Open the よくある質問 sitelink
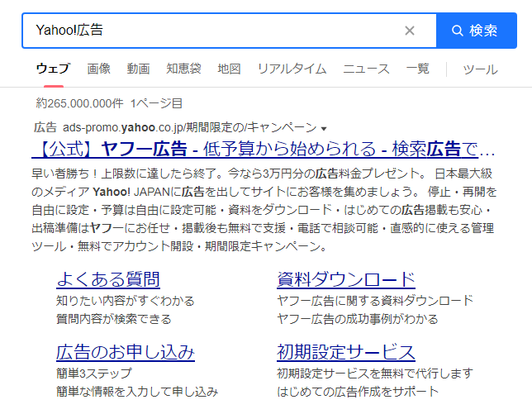This screenshot has height=414, width=532. (108, 279)
